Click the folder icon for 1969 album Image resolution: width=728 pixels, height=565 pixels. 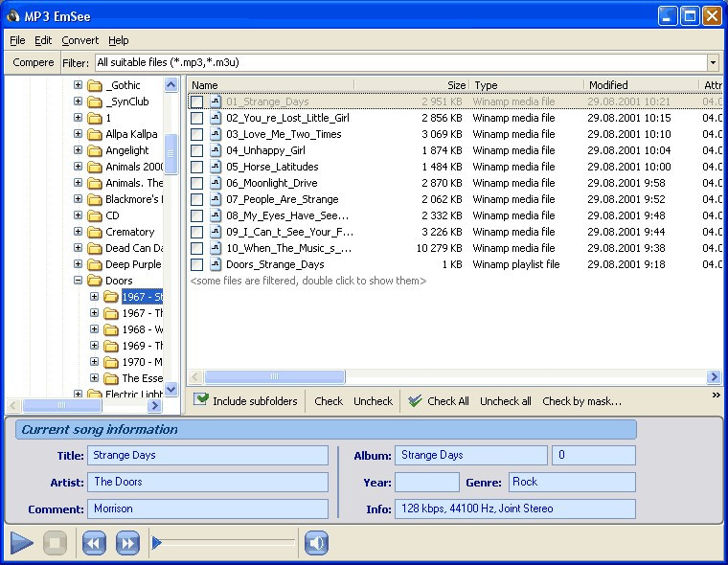(111, 346)
